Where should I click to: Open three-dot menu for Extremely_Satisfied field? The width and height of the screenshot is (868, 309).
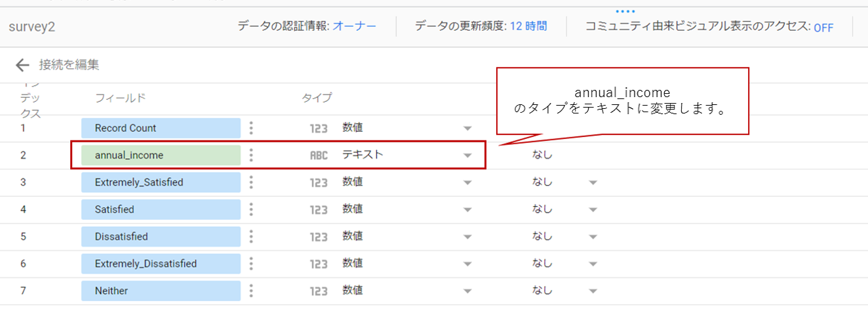point(251,182)
